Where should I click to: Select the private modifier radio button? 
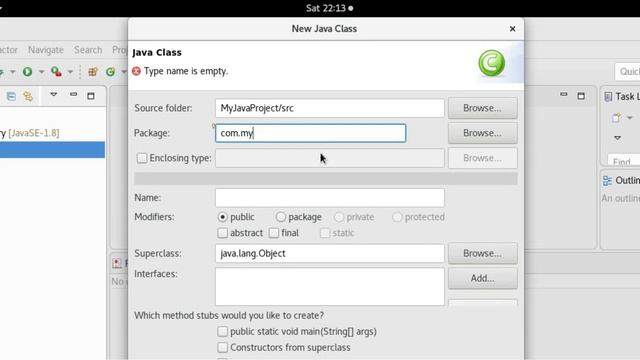tap(339, 217)
